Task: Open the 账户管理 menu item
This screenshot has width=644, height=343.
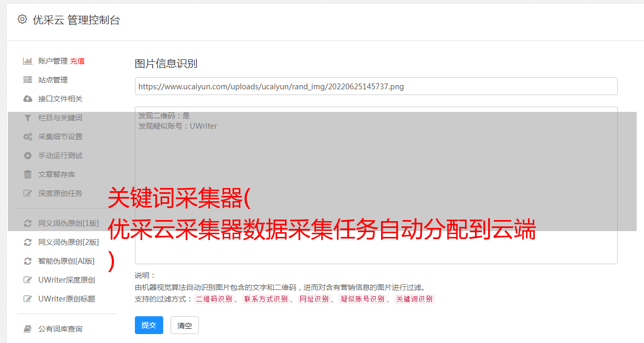Action: click(x=53, y=61)
